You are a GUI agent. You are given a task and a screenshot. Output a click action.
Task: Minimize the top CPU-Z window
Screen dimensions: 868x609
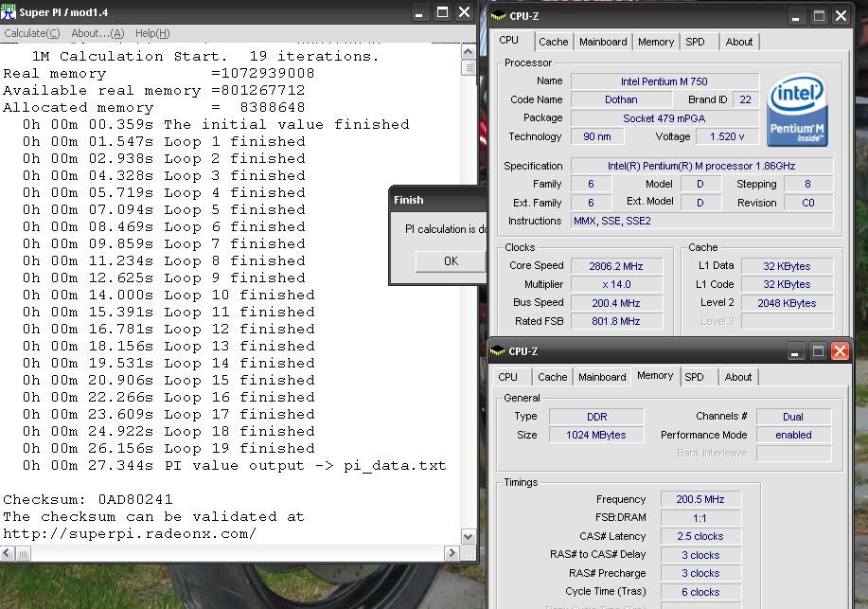(795, 15)
